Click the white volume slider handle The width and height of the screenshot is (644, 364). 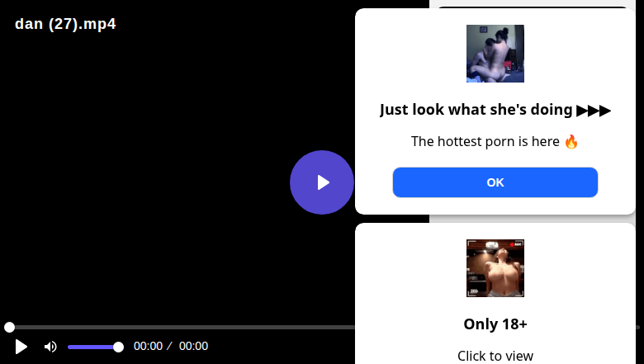tap(118, 347)
